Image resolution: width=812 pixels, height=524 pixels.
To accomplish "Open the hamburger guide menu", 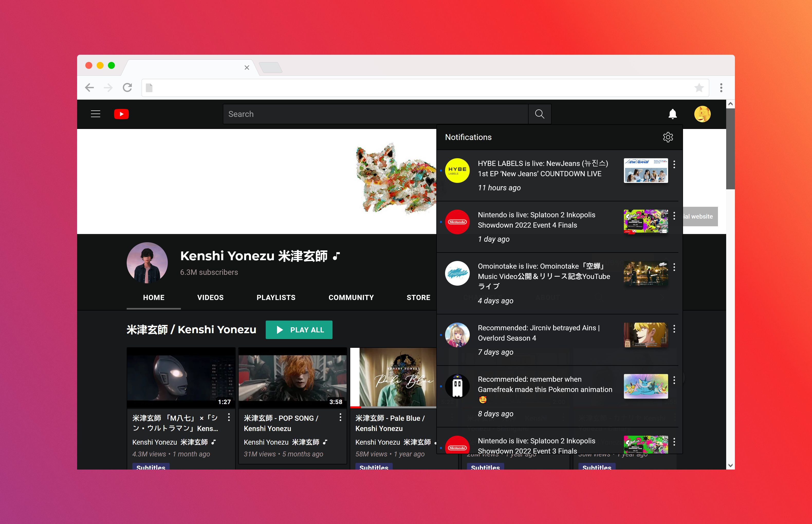I will [96, 114].
